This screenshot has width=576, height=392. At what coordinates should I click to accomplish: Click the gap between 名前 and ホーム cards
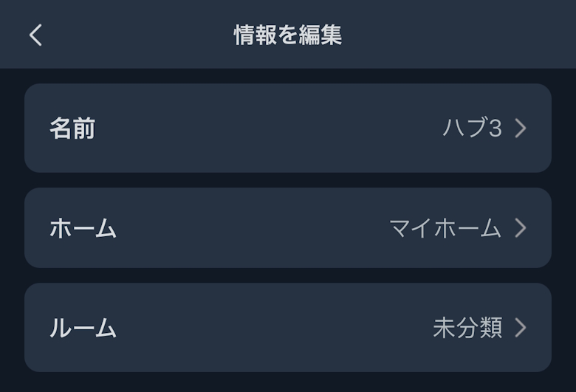tap(288, 180)
